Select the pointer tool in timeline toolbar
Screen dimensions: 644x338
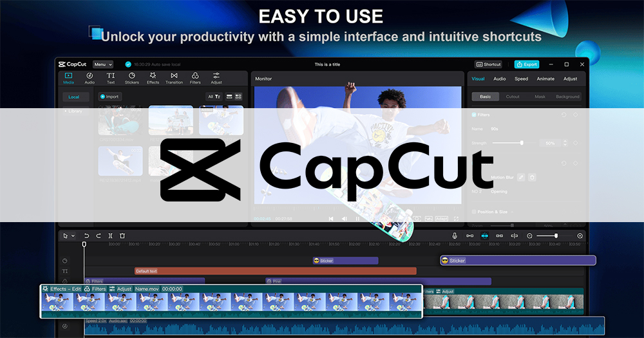pyautogui.click(x=65, y=236)
